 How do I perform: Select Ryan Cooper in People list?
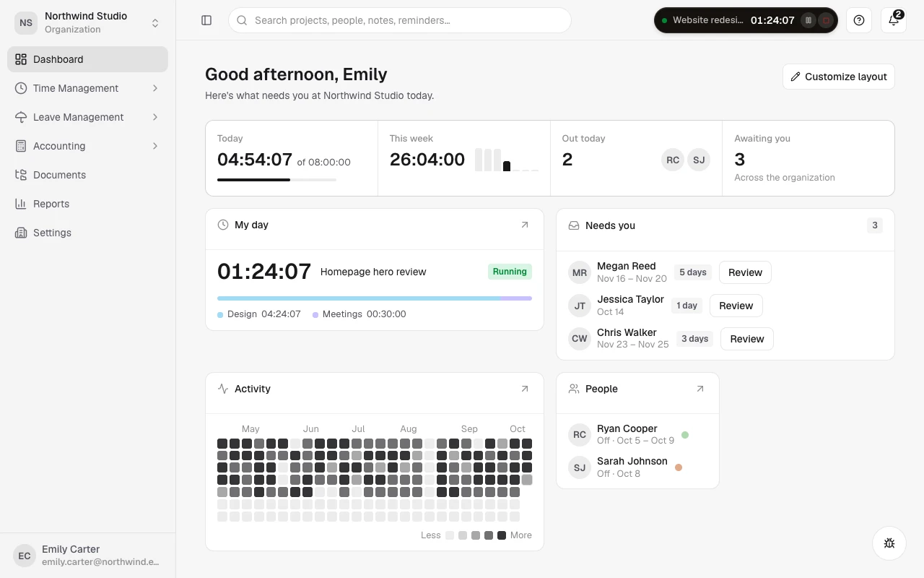(x=637, y=434)
